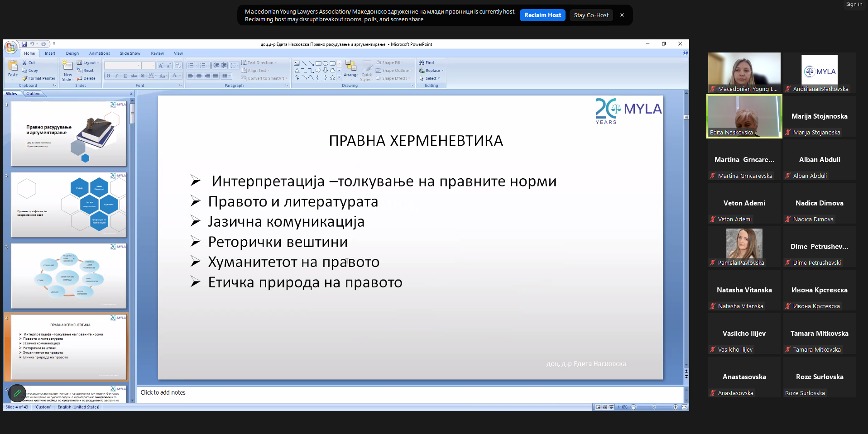Click the zoom slider handle in status bar

654,407
